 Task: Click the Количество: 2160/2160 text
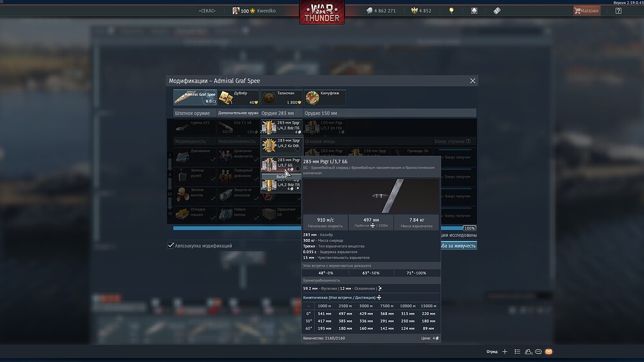click(x=324, y=338)
